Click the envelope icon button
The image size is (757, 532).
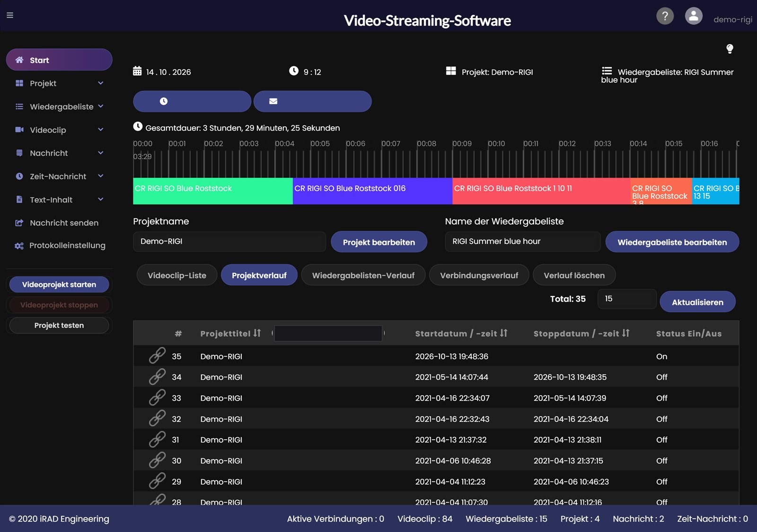pyautogui.click(x=313, y=101)
